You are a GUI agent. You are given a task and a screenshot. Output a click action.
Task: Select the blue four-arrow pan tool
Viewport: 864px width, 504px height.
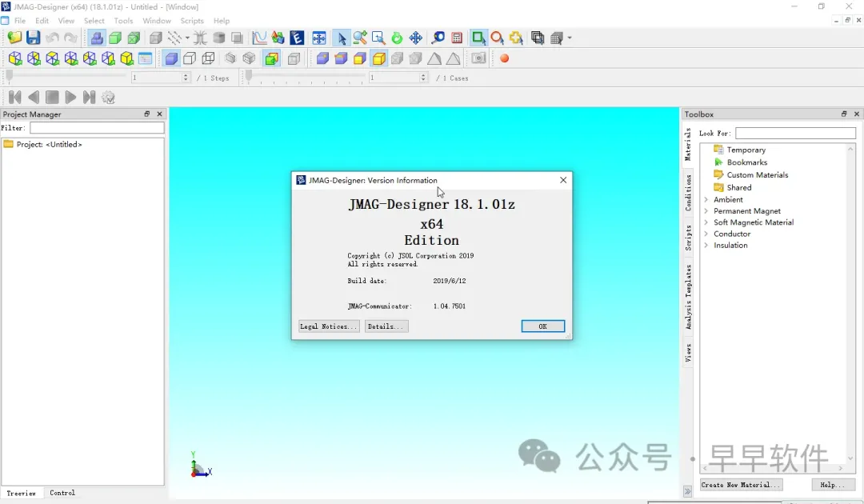tap(415, 38)
